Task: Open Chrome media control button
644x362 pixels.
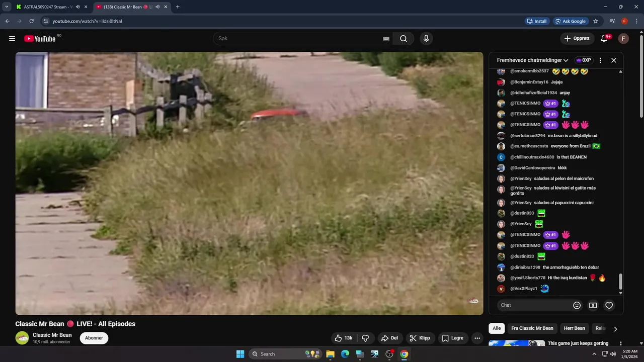Action: [x=612, y=21]
